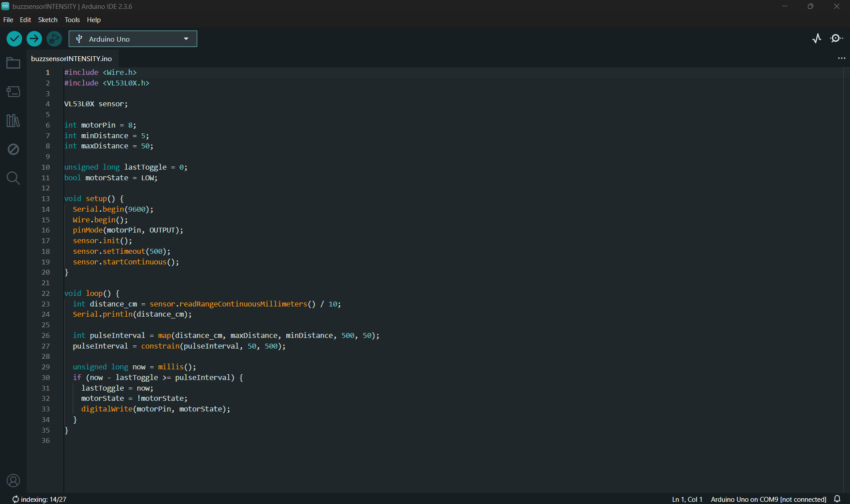
Task: Open notifications bell in status bar
Action: pyautogui.click(x=837, y=499)
